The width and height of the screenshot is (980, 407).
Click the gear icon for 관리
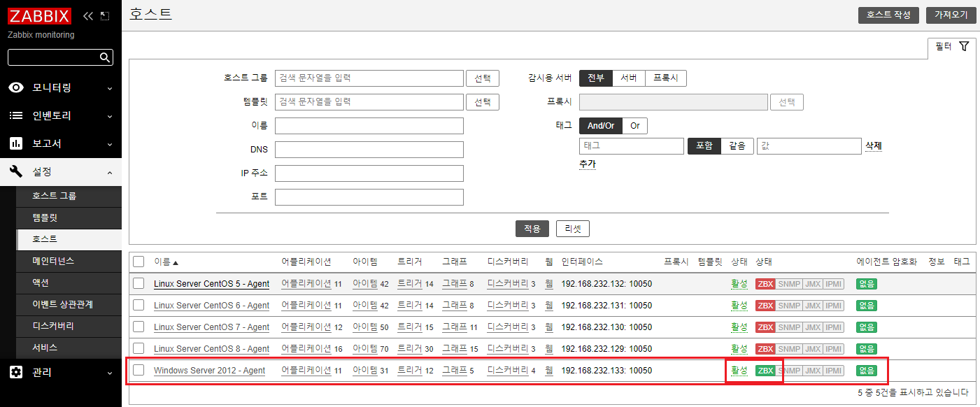(16, 373)
